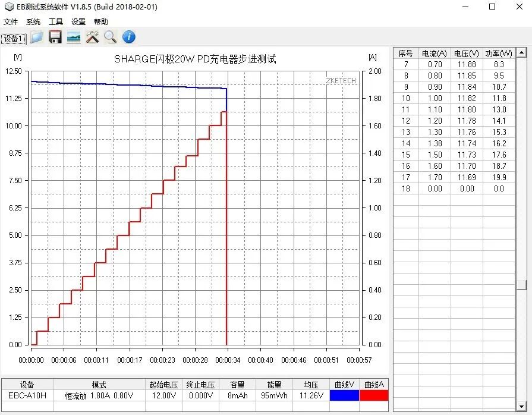Image resolution: width=532 pixels, height=415 pixels.
Task: Click the EBC-A10H device cell
Action: 27,395
